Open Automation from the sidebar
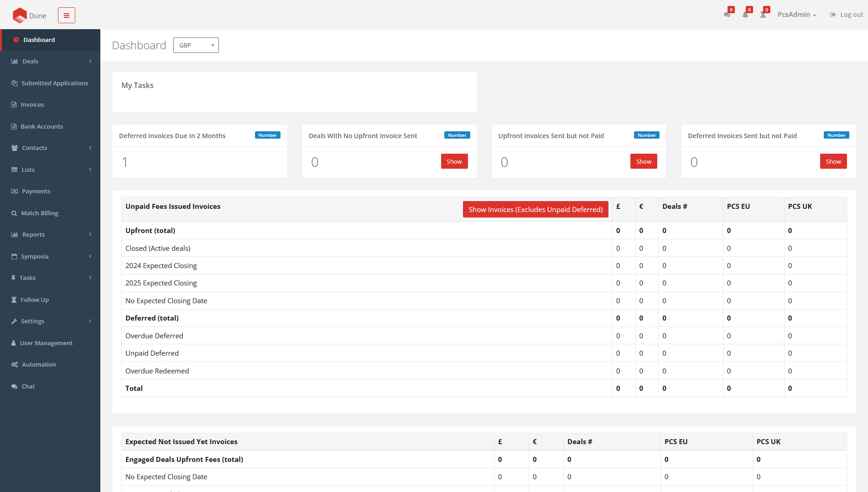This screenshot has height=492, width=868. click(39, 364)
